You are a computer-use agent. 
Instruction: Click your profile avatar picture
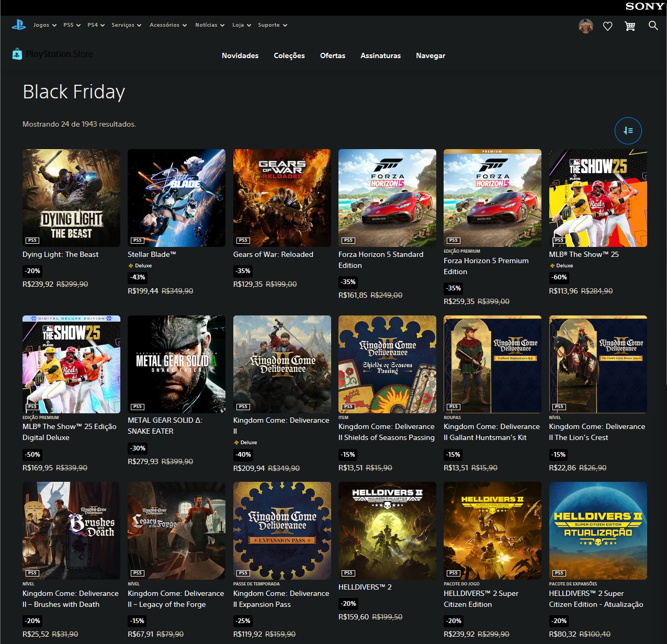(x=585, y=25)
